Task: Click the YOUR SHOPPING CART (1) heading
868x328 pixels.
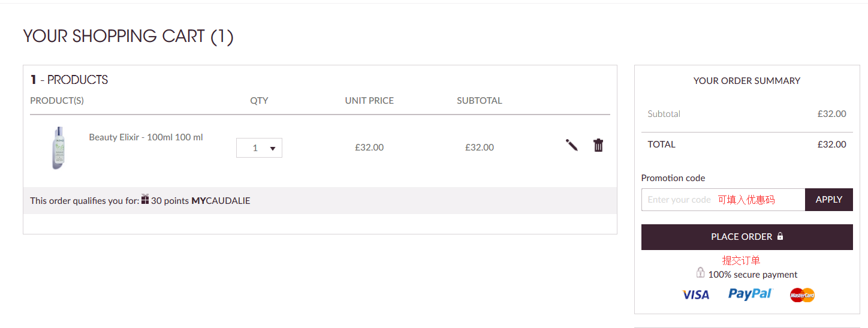Action: pos(128,37)
